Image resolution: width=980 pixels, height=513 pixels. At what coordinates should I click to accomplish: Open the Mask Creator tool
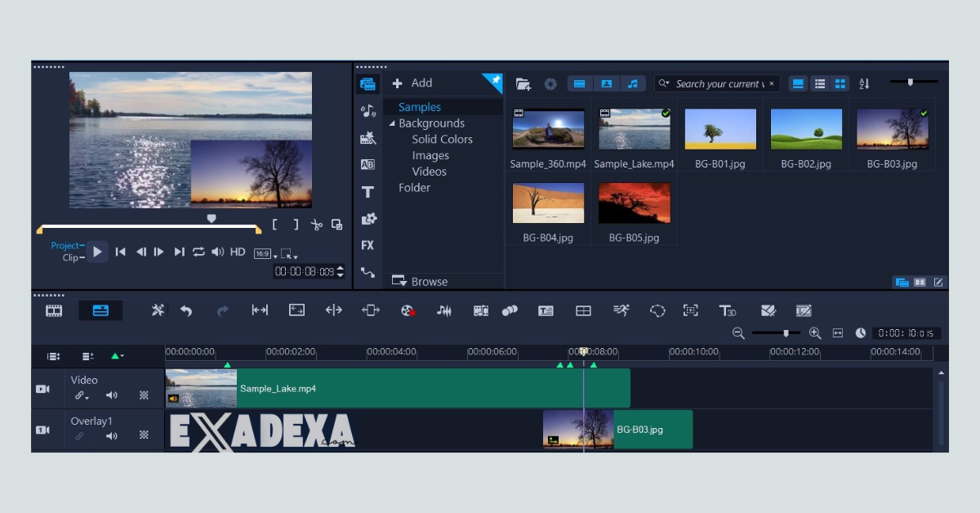tap(657, 310)
